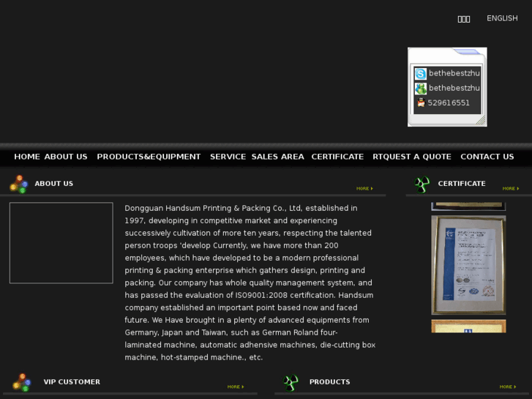
Task: Click text 'Dongguan Handsum Printing & Packing Co., Ltd'
Action: pyautogui.click(x=214, y=208)
